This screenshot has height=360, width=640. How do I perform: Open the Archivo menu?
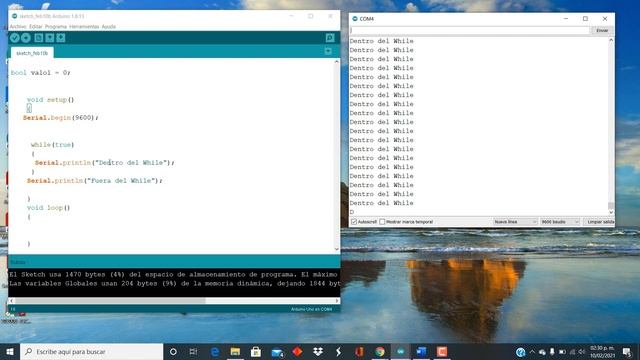click(18, 27)
